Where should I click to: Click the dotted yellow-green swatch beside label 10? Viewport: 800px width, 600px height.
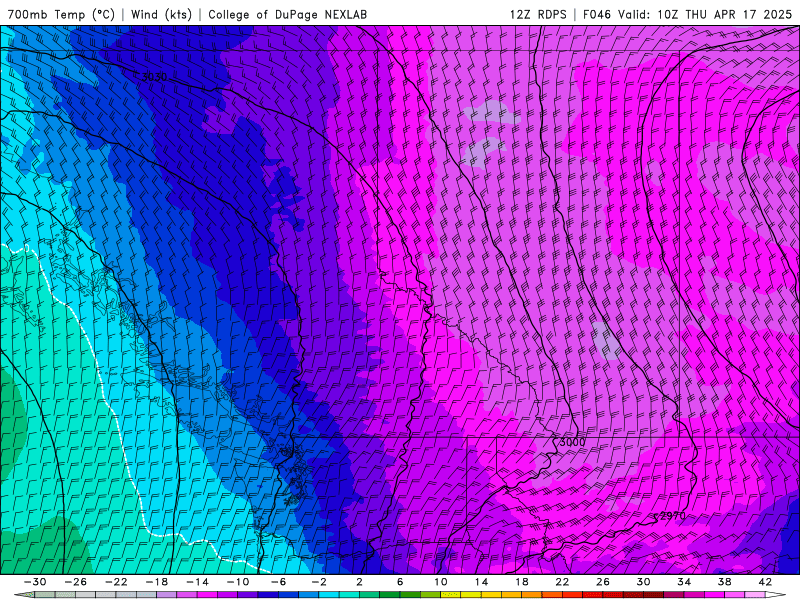pos(451,595)
